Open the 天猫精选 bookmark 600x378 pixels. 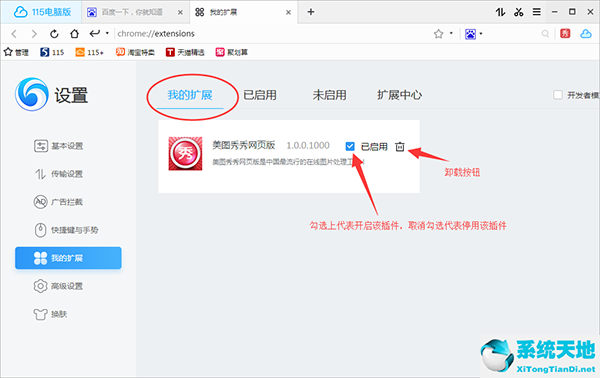coord(185,52)
